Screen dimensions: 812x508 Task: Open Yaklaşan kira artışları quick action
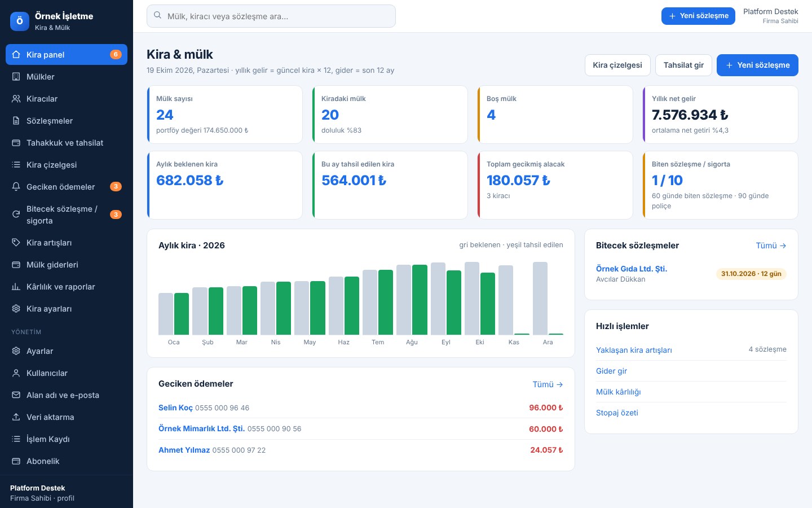click(x=634, y=350)
